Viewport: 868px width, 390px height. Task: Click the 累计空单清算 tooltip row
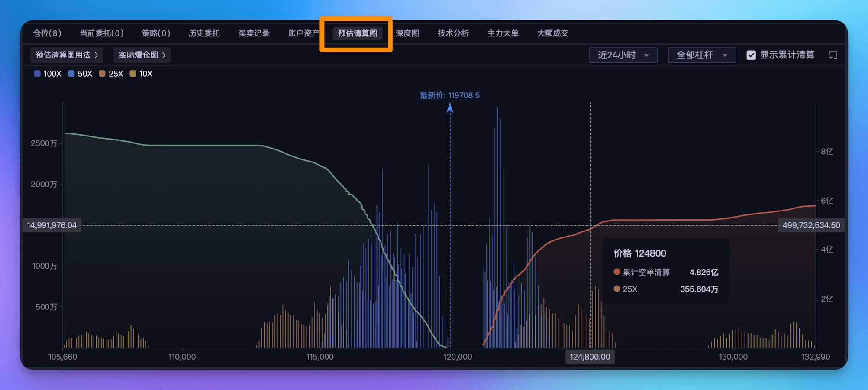(x=666, y=272)
